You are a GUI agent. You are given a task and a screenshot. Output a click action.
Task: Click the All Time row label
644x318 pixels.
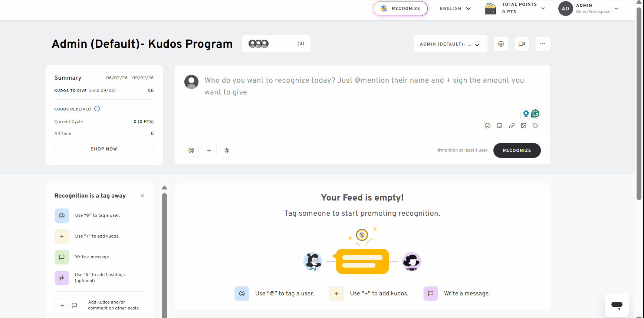click(63, 133)
